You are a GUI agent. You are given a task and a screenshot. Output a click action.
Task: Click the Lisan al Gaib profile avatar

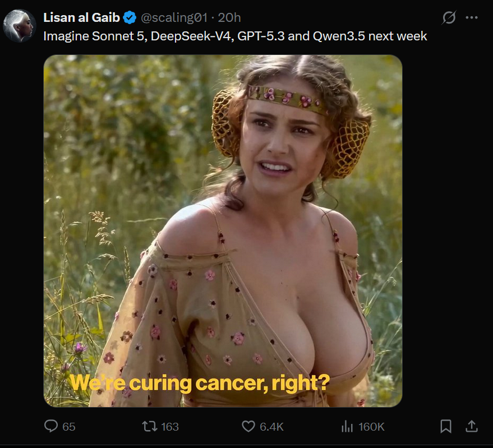tap(19, 25)
